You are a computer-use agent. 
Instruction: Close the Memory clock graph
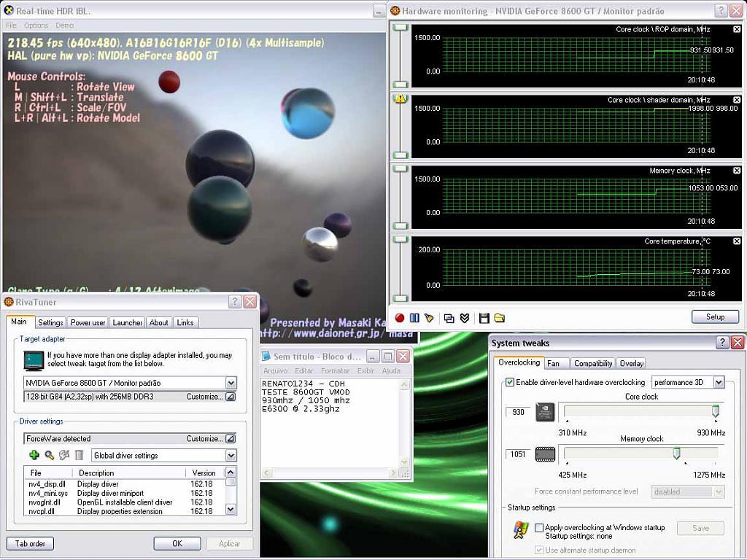[737, 171]
